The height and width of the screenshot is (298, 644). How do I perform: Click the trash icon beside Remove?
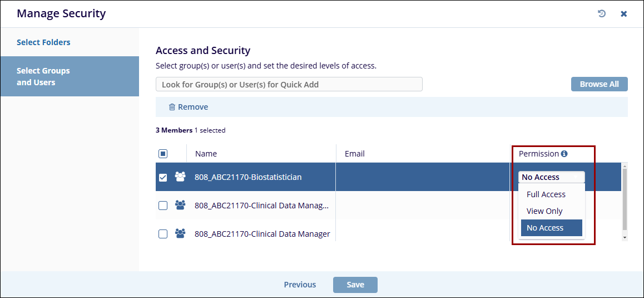point(172,107)
